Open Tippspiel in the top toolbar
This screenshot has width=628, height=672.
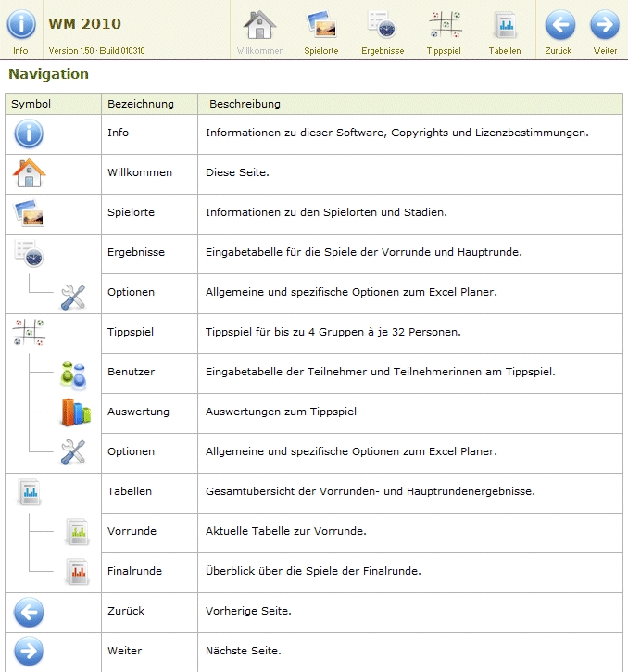coord(444,25)
